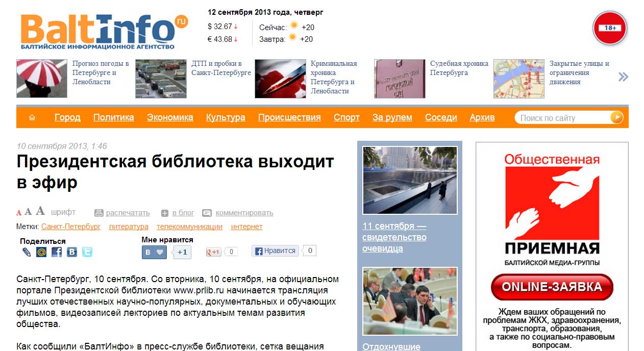Screen dimensions: 644x351
Task: Like article with VK heart button
Action: [154, 252]
